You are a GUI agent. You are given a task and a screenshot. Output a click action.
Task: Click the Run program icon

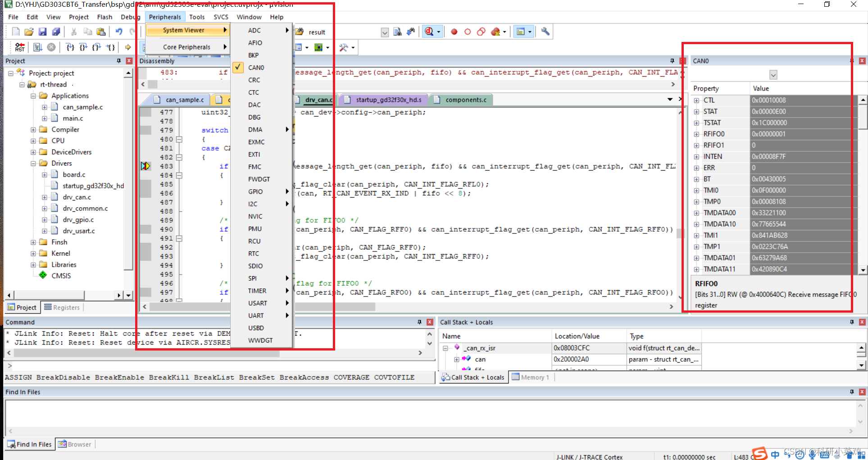point(38,47)
